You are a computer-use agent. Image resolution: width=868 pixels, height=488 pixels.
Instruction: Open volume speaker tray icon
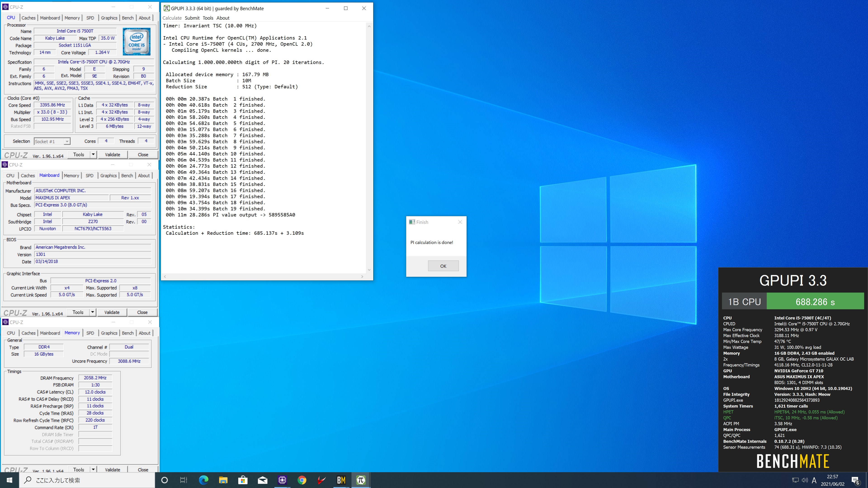point(805,480)
